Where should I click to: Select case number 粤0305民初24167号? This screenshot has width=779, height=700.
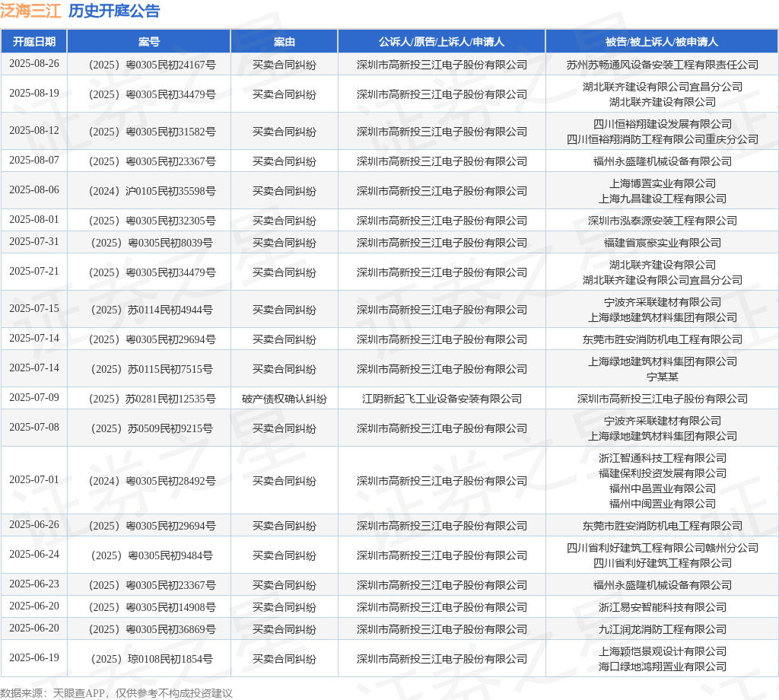point(170,65)
